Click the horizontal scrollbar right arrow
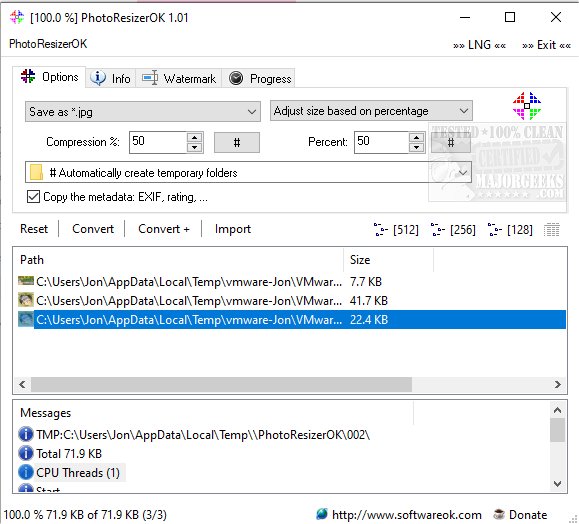 557,384
